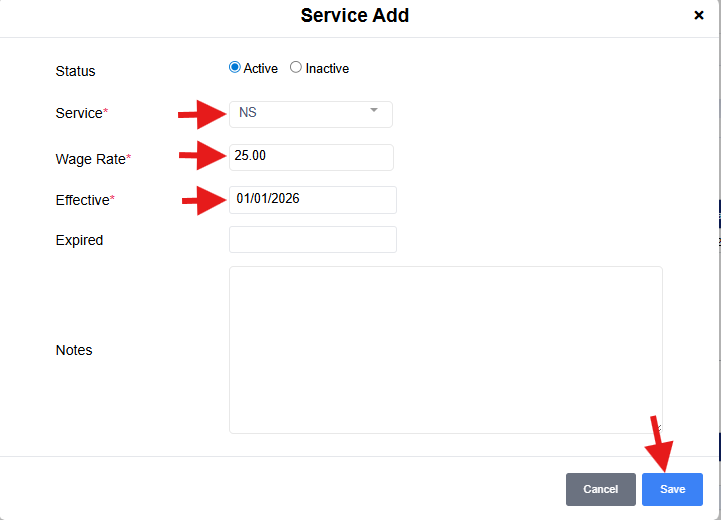Click the Notes field label
721x520 pixels.
click(x=74, y=350)
